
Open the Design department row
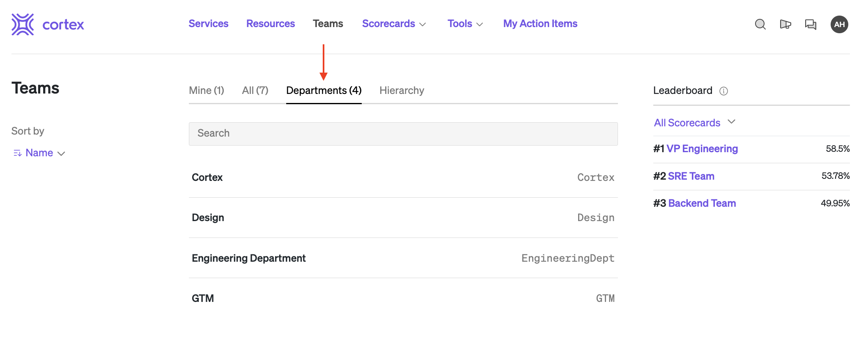point(403,218)
